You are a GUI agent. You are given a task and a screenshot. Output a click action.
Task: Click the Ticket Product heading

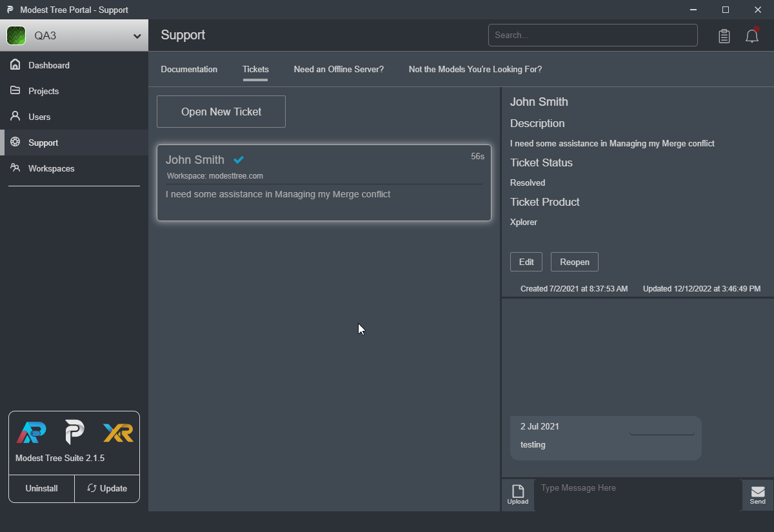pyautogui.click(x=545, y=202)
